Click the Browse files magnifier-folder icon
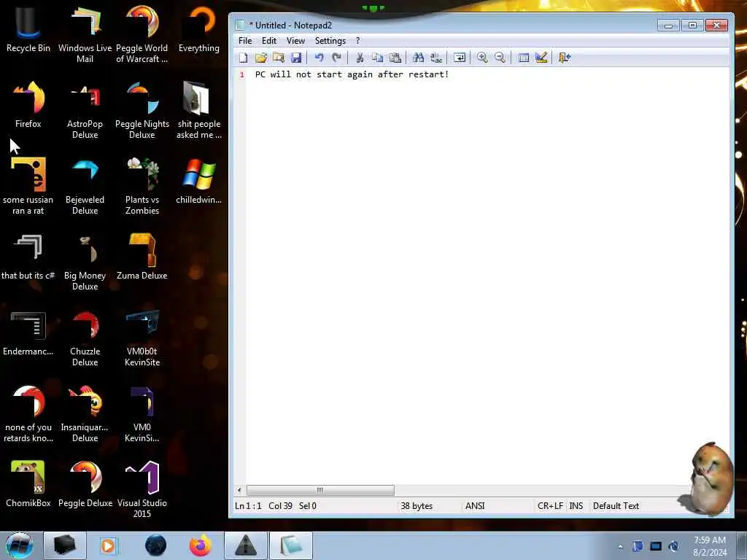747x560 pixels. point(279,58)
